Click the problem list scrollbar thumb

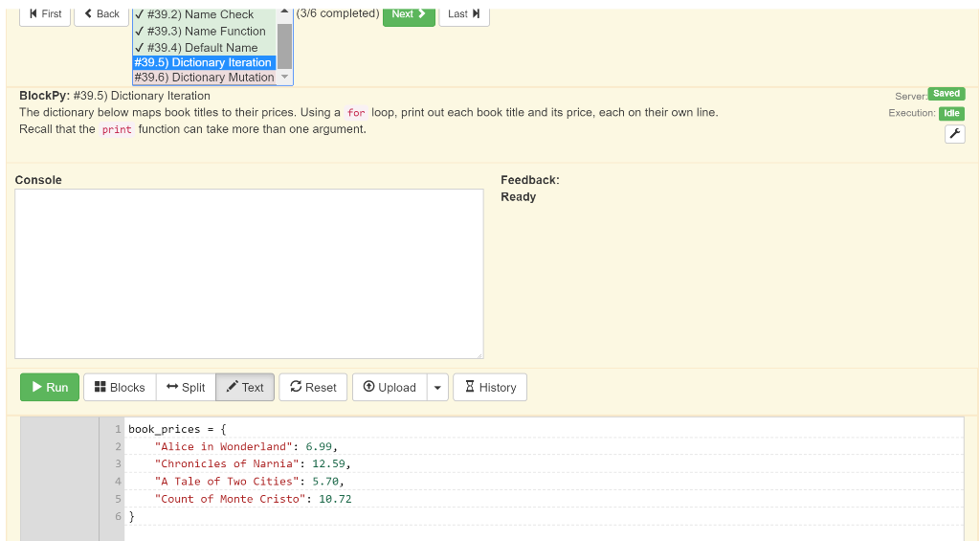coord(284,46)
